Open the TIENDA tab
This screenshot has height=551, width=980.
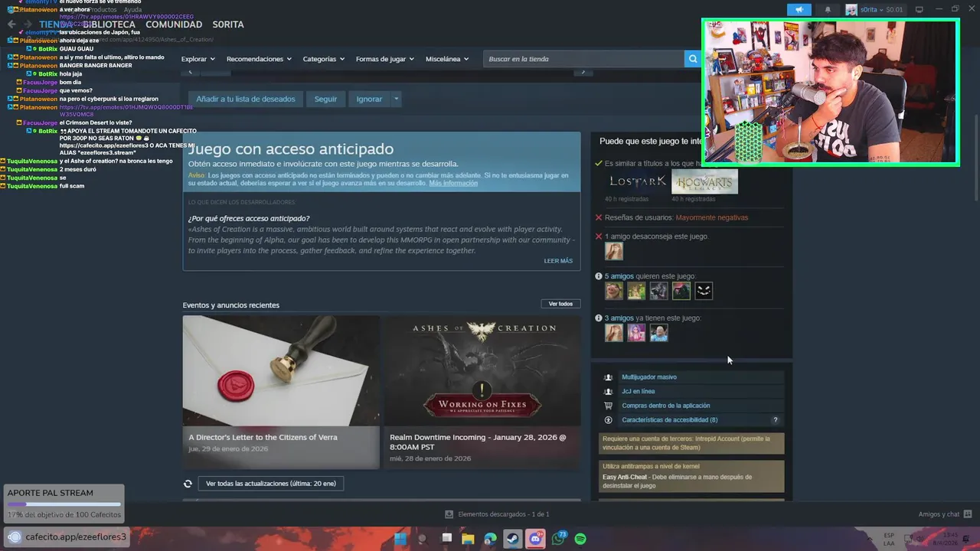(56, 24)
